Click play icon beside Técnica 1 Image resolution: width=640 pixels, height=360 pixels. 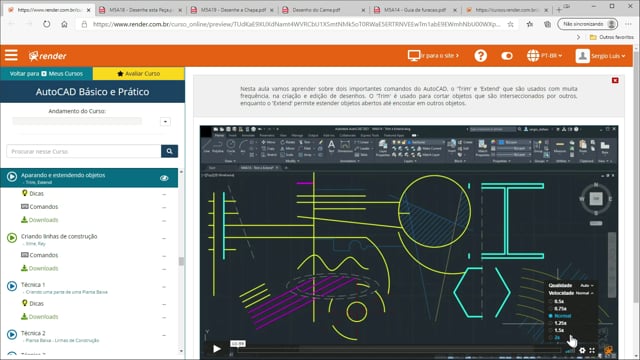(12, 286)
